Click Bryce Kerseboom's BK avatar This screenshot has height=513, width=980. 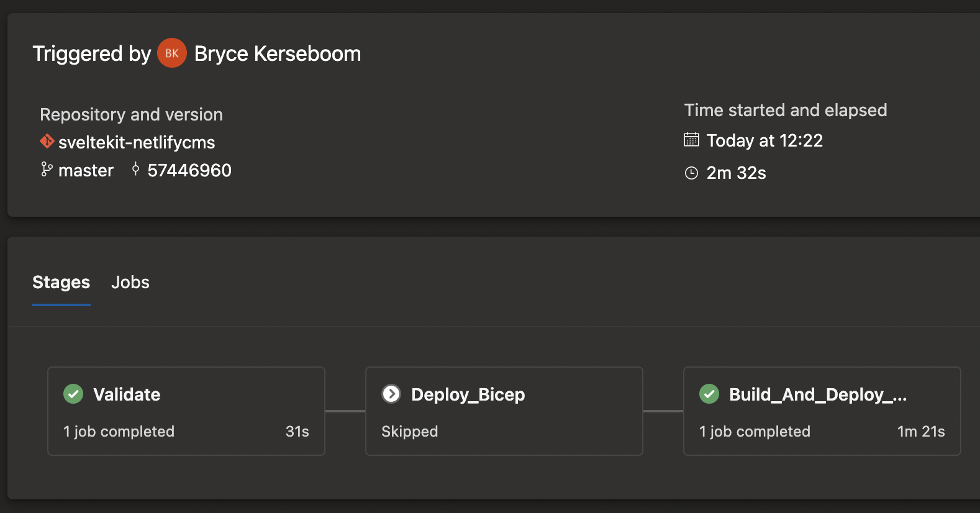point(172,53)
